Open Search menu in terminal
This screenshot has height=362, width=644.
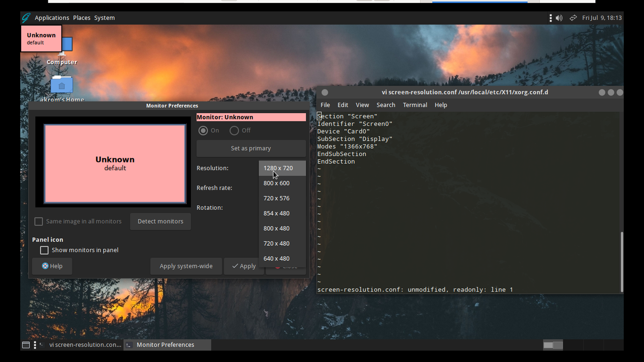[x=386, y=105]
